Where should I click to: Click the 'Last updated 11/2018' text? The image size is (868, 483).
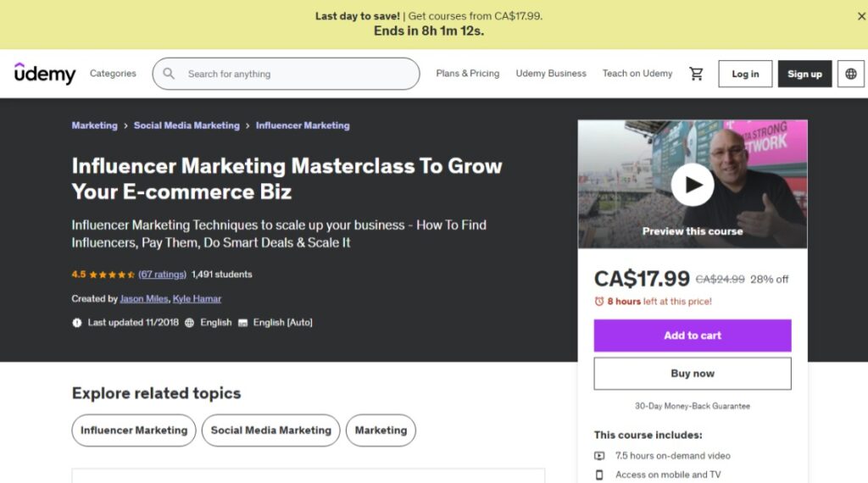coord(133,323)
